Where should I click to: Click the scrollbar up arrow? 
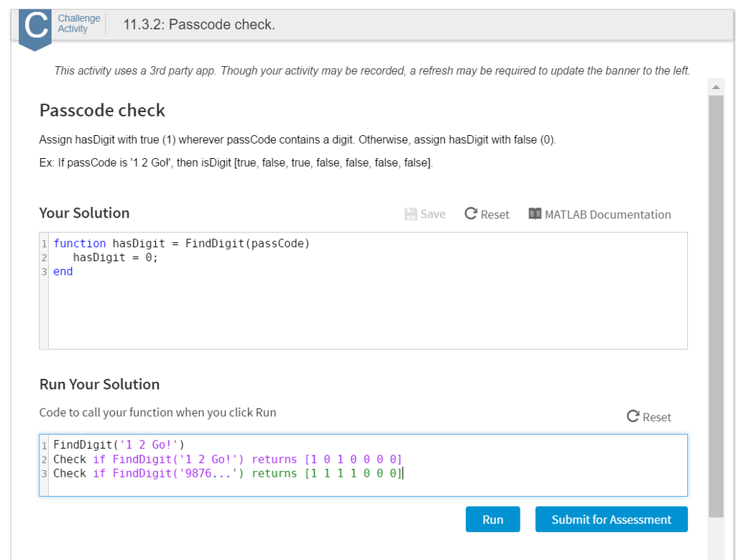(716, 86)
